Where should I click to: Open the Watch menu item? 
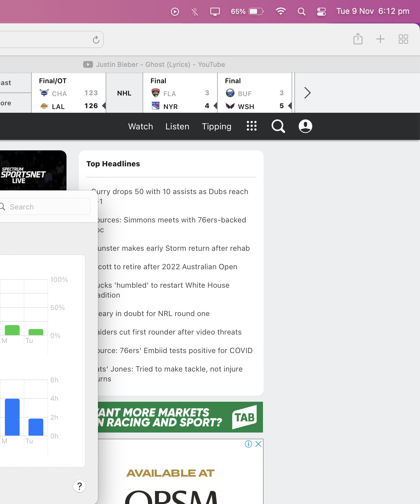pos(141,126)
